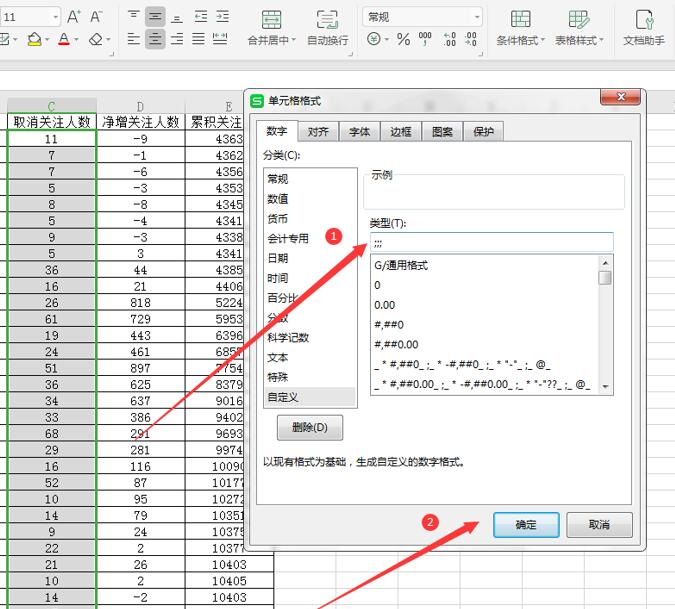Select column C header
The height and width of the screenshot is (609, 675).
(52, 106)
